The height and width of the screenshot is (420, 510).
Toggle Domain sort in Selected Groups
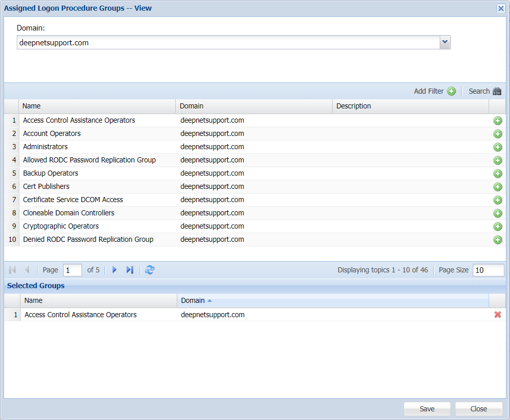pos(332,300)
